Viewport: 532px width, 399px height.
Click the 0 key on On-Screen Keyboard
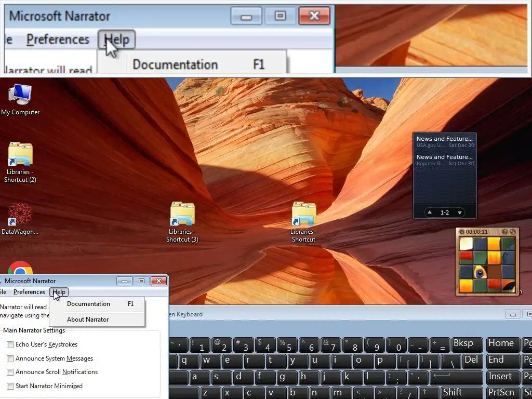click(396, 345)
